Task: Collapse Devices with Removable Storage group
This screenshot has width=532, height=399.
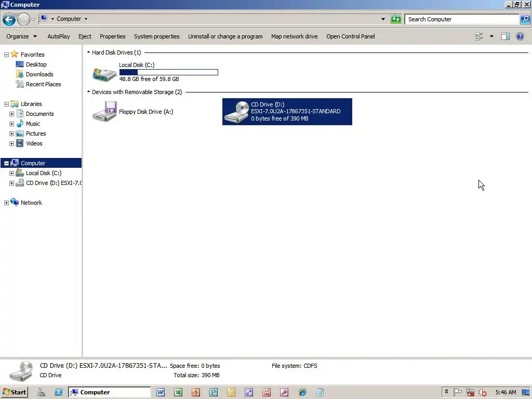Action: point(88,91)
